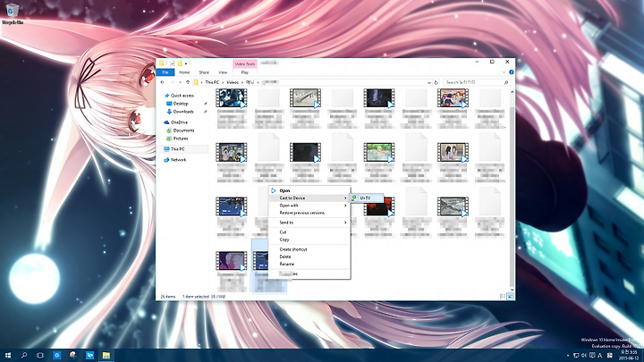This screenshot has height=362, width=644.
Task: Choose Rename from the context menu
Action: [309, 264]
